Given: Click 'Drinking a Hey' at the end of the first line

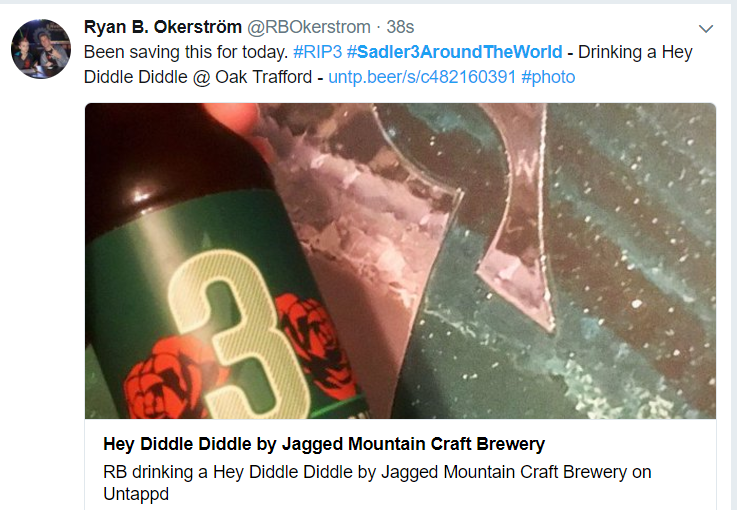Looking at the screenshot, I should click(x=635, y=52).
